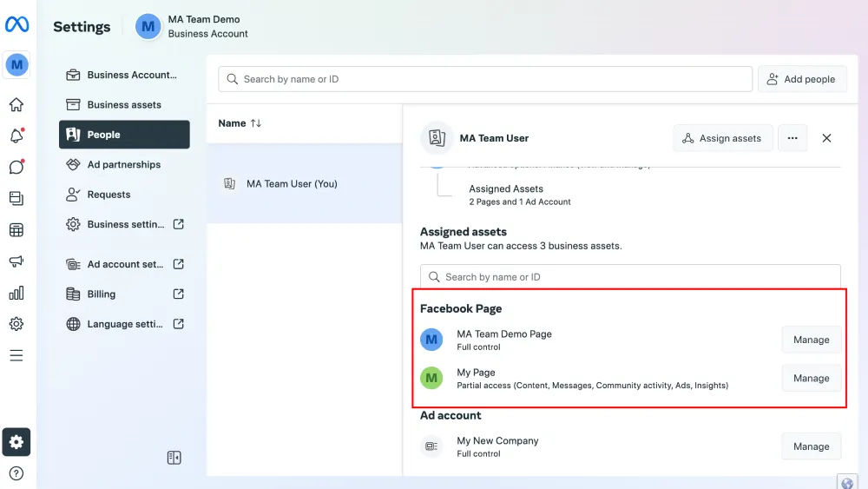Open notifications bell icon

16,136
